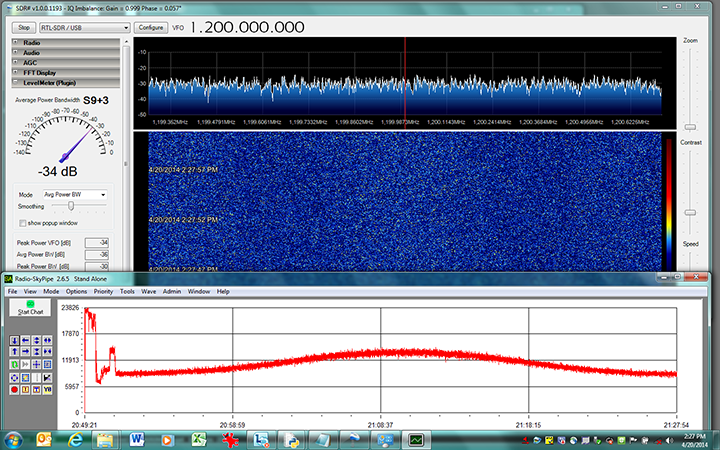The width and height of the screenshot is (720, 450).
Task: Click the grayed double-arrow fast forward icon
Action: (25, 364)
